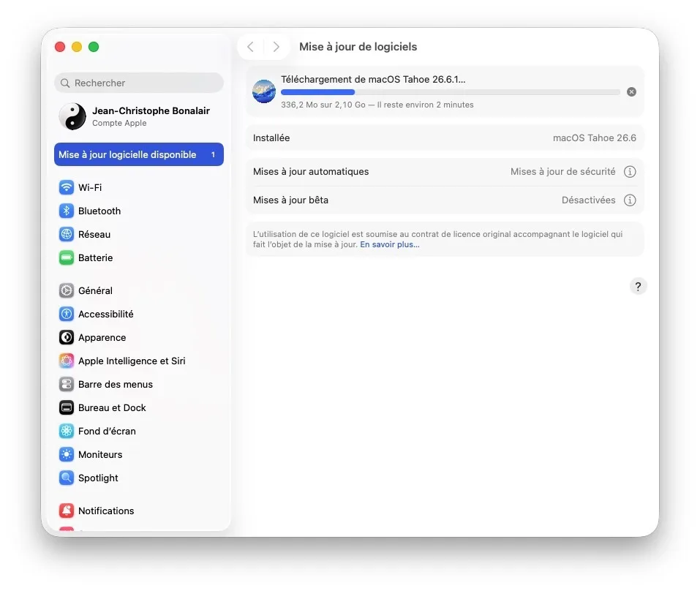Click the Mises à jour automatiques label
The image size is (700, 591).
(311, 171)
